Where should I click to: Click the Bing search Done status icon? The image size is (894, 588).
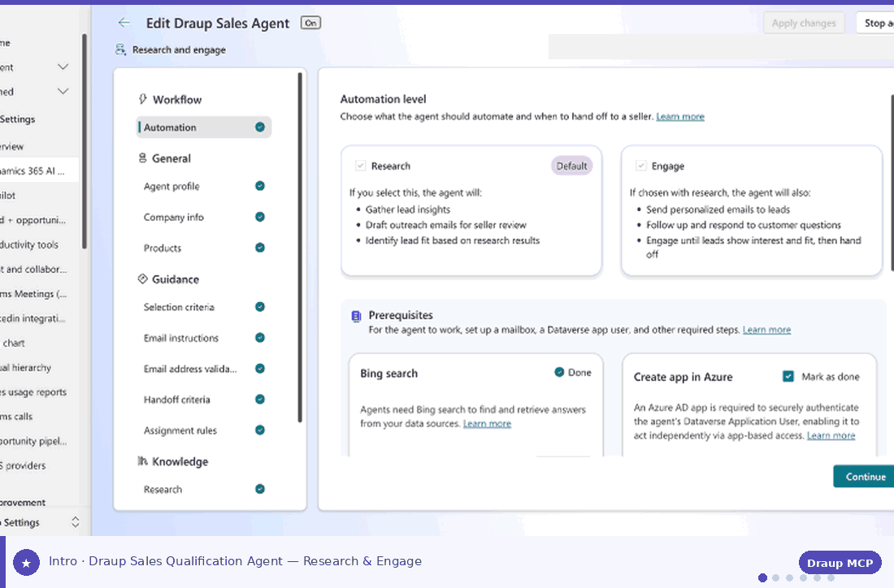coord(559,372)
